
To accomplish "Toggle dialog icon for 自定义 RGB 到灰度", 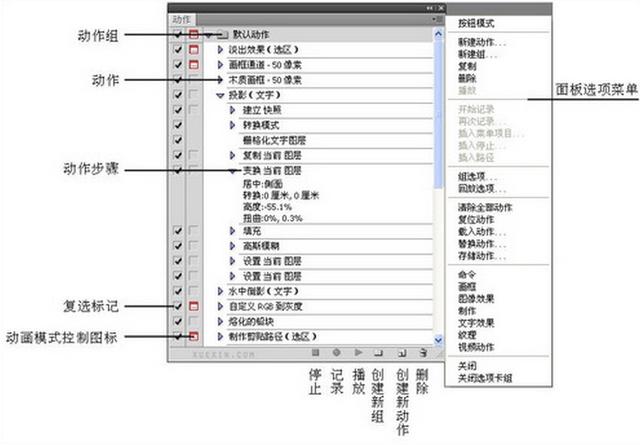I will pyautogui.click(x=194, y=305).
